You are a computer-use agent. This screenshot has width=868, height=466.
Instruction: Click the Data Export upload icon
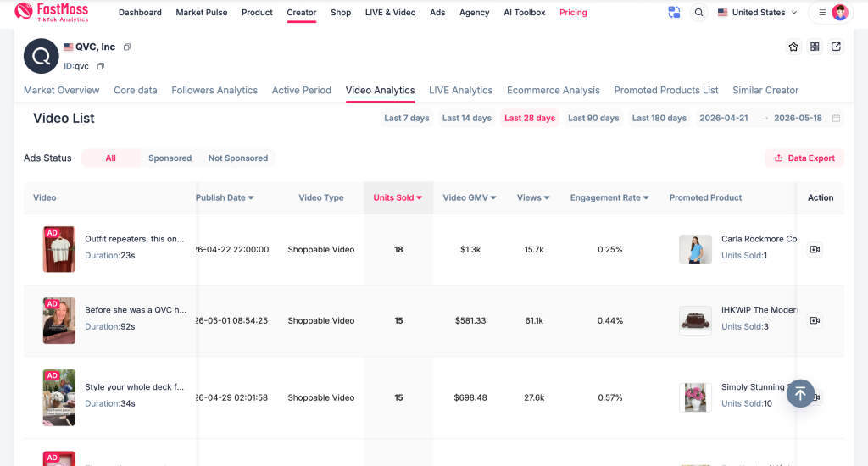point(778,158)
